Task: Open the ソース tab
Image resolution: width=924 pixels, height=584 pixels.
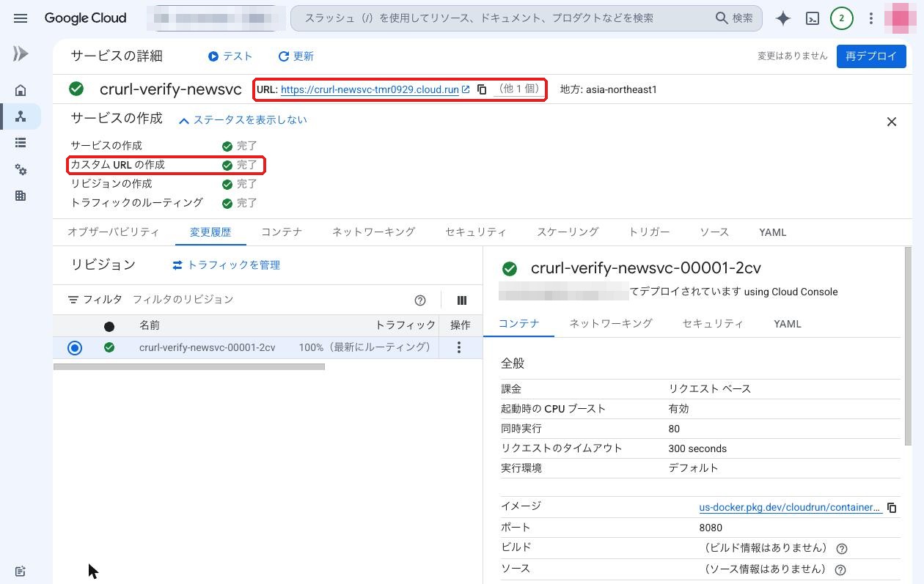Action: pos(714,232)
